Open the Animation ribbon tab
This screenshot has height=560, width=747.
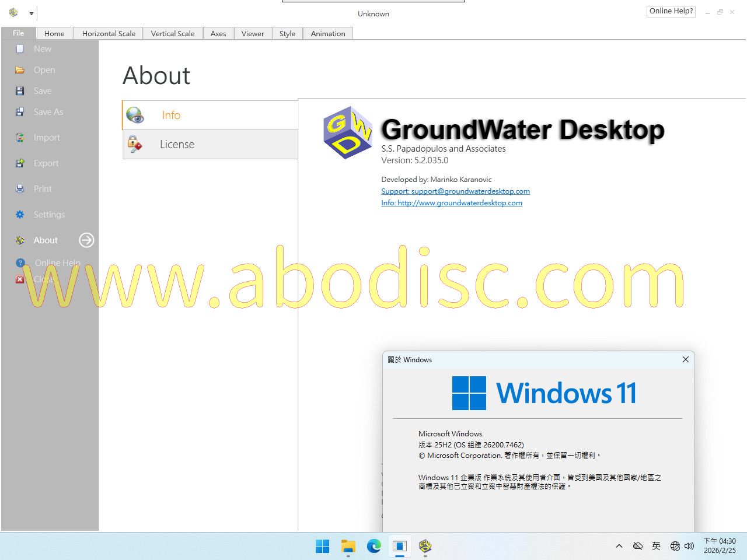click(327, 34)
